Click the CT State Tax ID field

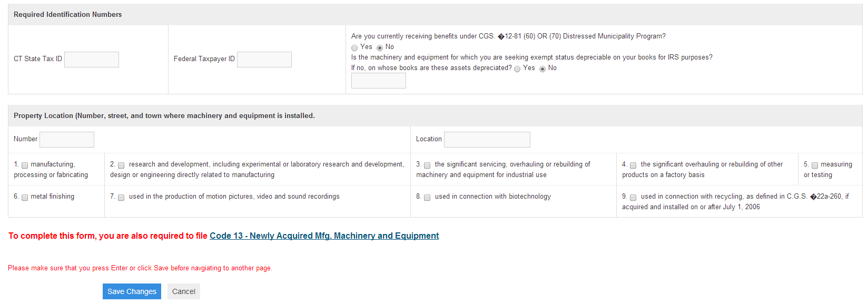click(92, 60)
